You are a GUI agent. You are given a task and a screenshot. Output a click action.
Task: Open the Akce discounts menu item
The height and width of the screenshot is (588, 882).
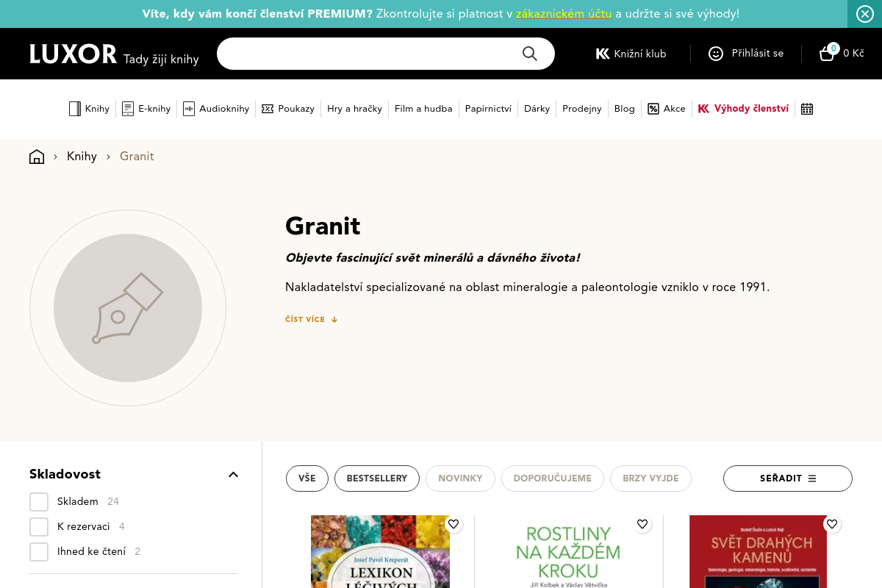click(x=666, y=109)
